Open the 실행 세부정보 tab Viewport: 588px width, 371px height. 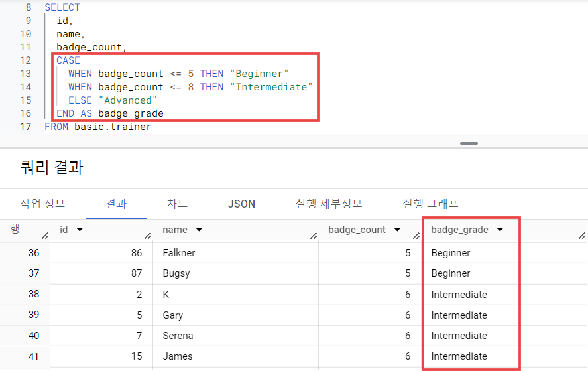point(329,204)
